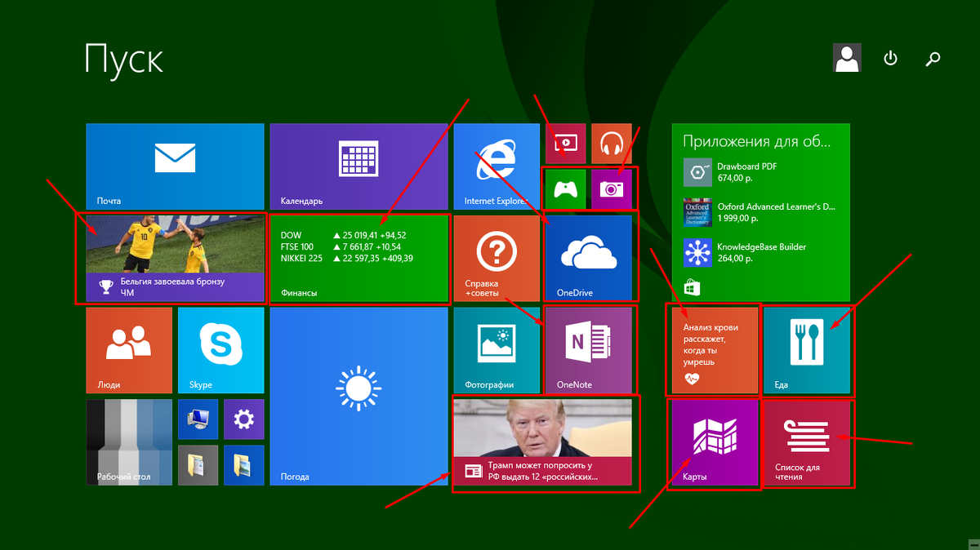Open the Календарь calendar tile
The width and height of the screenshot is (980, 550).
point(359,166)
